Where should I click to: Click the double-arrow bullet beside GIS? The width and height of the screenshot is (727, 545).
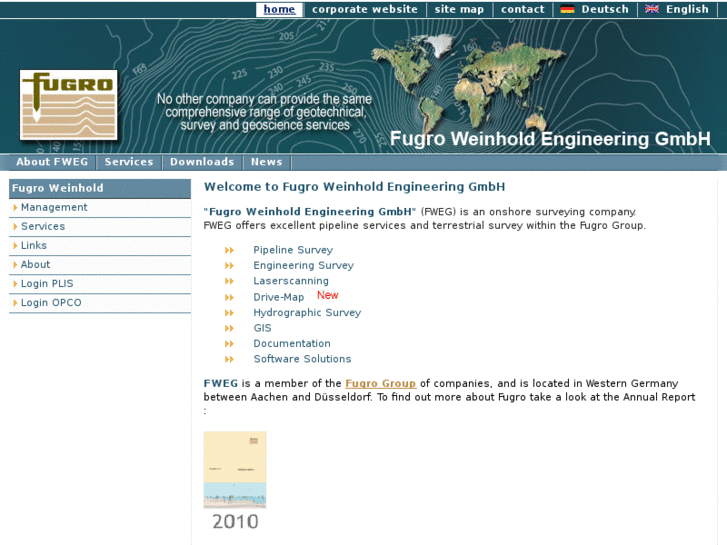tap(229, 328)
